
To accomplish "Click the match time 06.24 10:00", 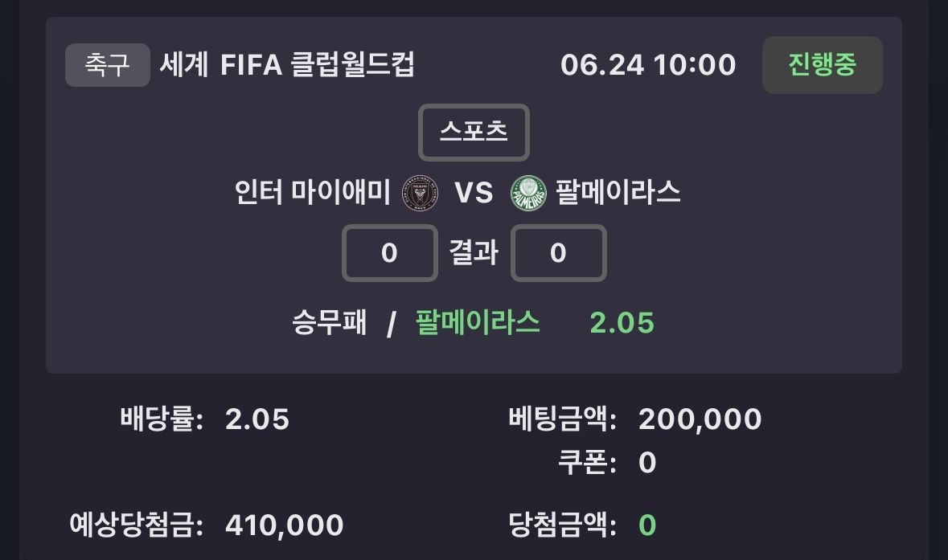I will [648, 64].
